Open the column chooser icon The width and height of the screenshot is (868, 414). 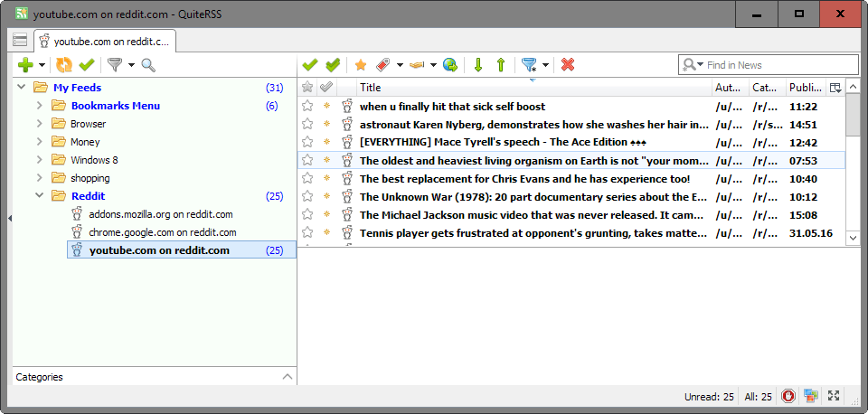835,88
